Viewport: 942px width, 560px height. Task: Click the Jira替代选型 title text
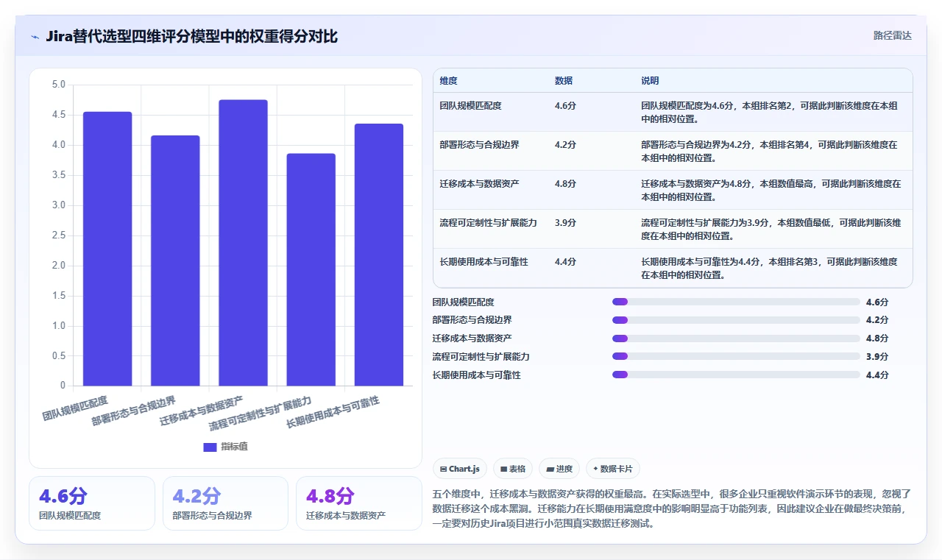[x=191, y=36]
